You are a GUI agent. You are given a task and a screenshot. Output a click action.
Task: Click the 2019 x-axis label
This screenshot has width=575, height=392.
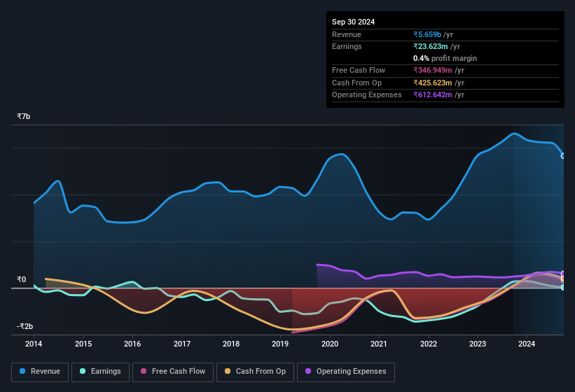pos(280,344)
